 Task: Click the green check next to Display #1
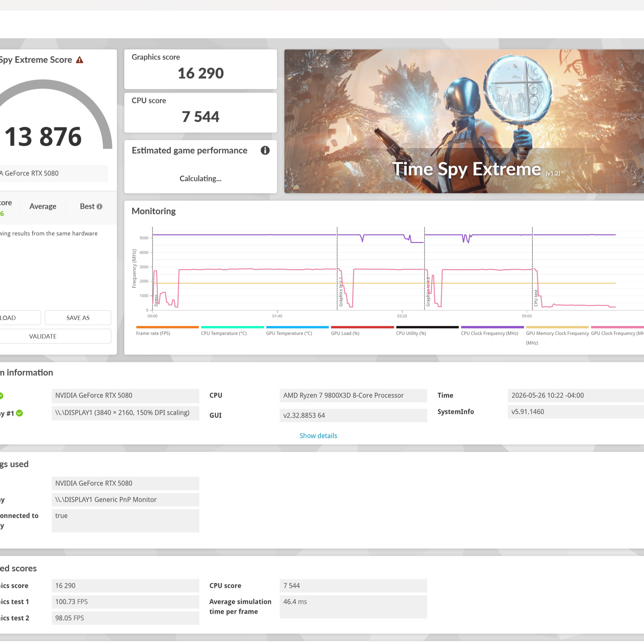click(x=20, y=413)
